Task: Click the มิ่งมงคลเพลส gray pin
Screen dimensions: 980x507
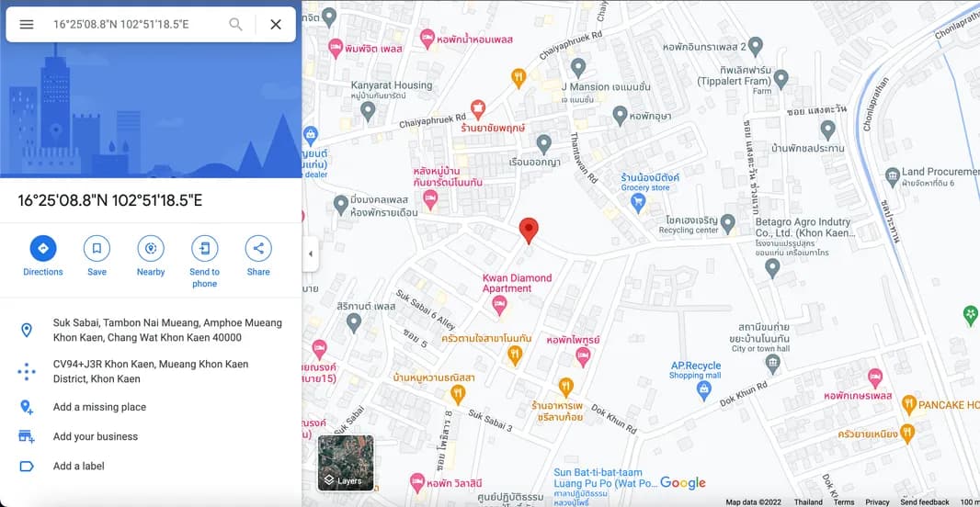Action: [x=341, y=205]
